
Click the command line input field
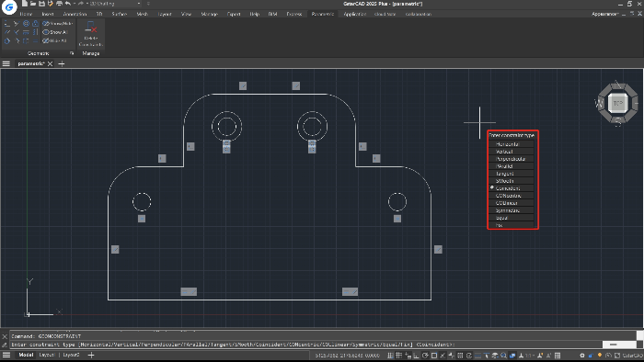click(x=306, y=345)
